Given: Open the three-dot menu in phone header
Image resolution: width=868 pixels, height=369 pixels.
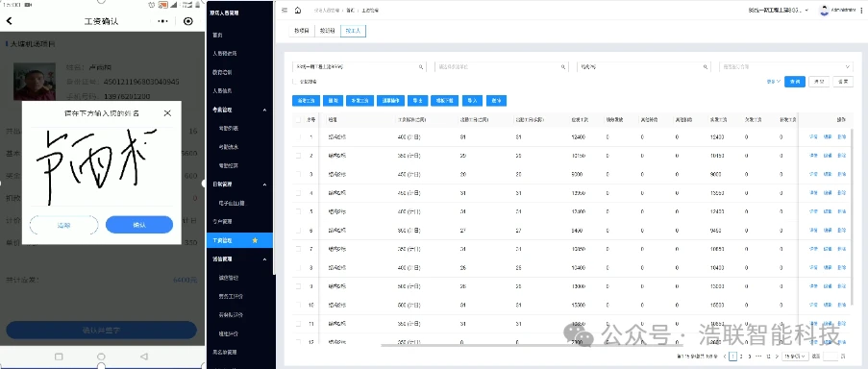Looking at the screenshot, I should tap(162, 21).
